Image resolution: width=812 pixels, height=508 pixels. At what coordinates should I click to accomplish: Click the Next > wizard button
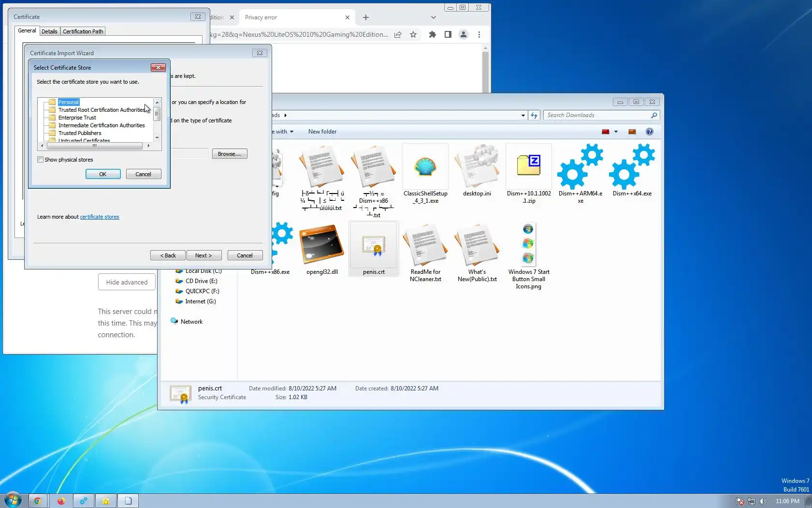(203, 255)
